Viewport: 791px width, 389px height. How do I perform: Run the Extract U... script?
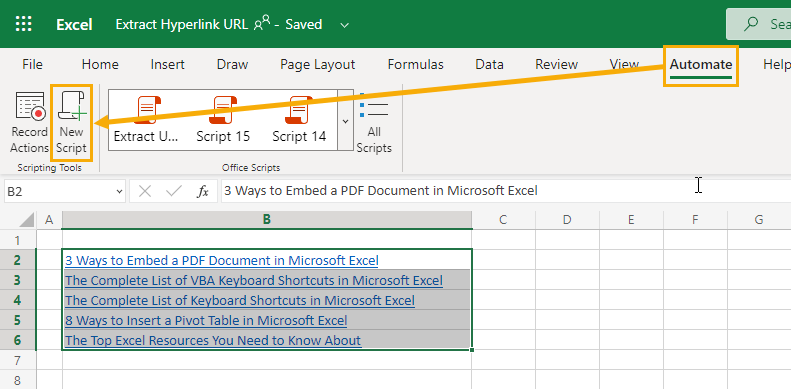[x=146, y=121]
